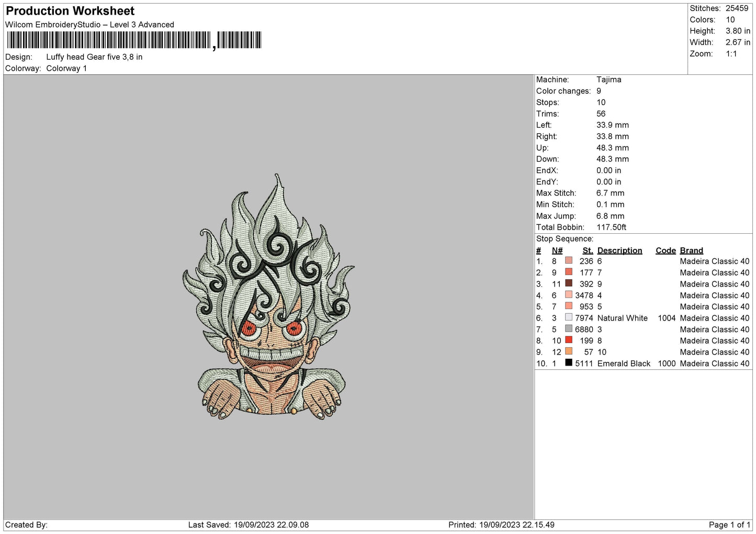Viewport: 756px width, 534px height.
Task: Click the Up value '48.3 mm'
Action: pos(613,148)
